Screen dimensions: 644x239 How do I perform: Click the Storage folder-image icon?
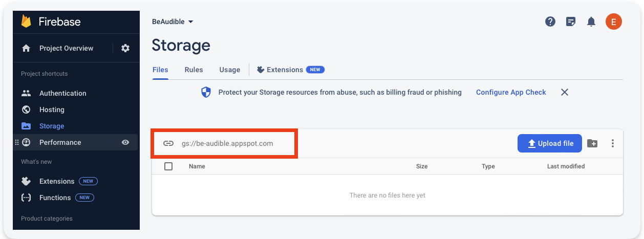click(x=26, y=126)
